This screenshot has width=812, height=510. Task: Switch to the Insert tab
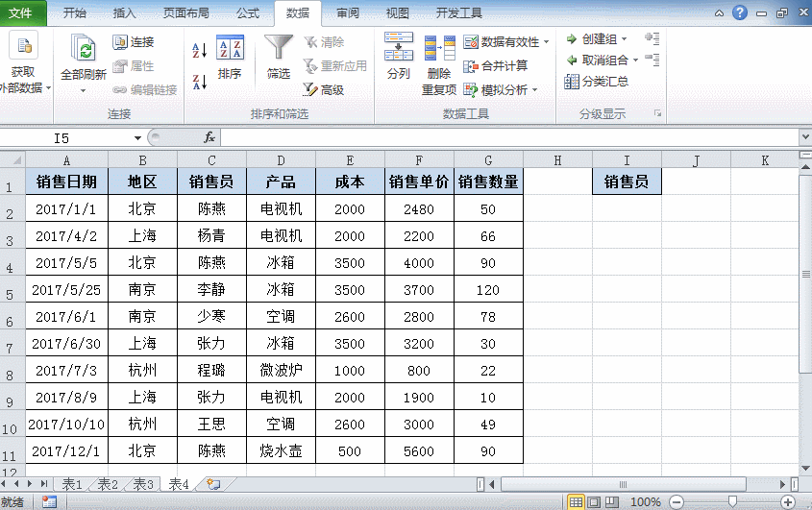(124, 12)
